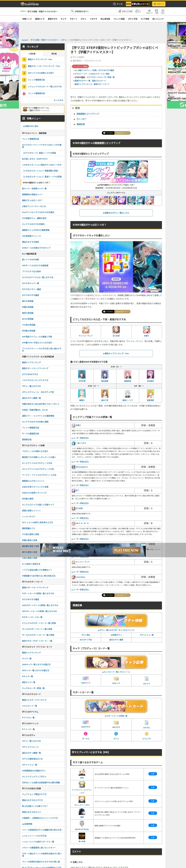The image size is (186, 868).
Task: Click the 開催中のガチャ一覧はこちら button
Action: point(116,213)
